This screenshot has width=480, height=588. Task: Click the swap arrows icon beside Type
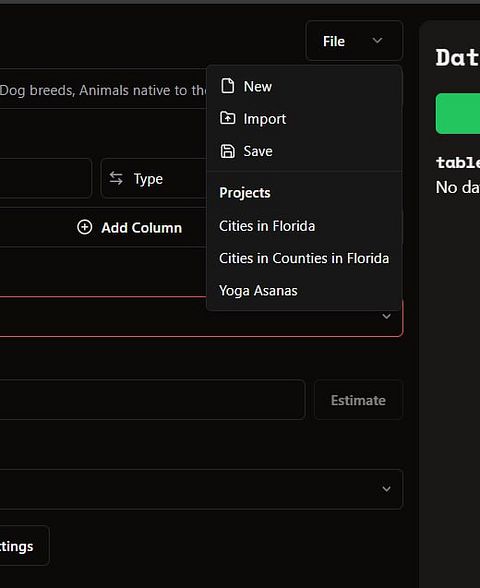click(x=116, y=178)
